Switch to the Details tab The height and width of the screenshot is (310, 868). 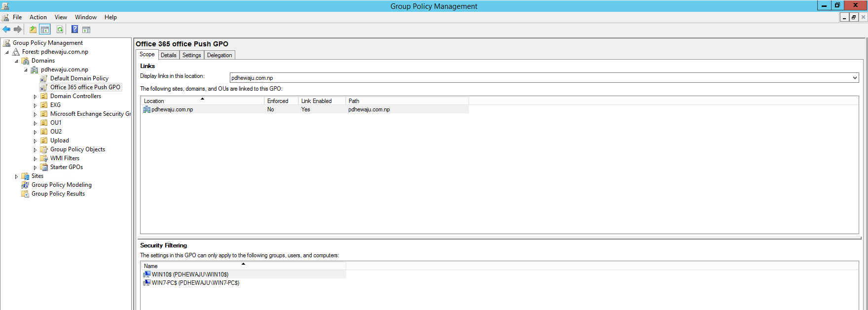[169, 55]
